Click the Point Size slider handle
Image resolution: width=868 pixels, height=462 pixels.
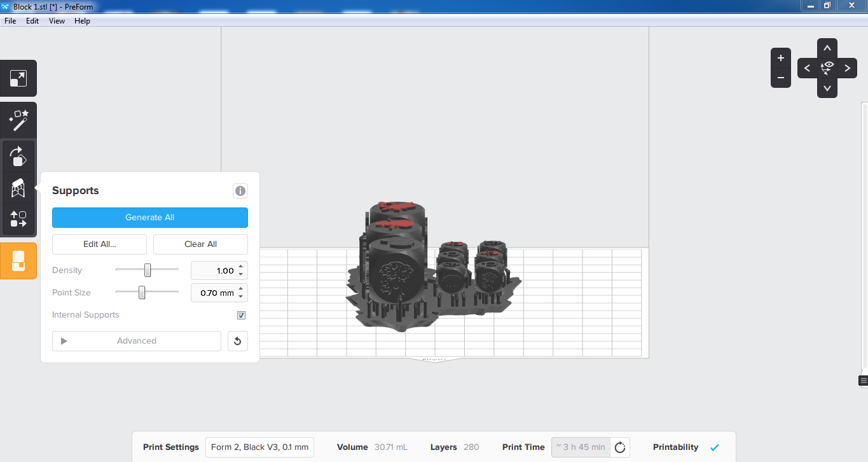[x=142, y=293]
